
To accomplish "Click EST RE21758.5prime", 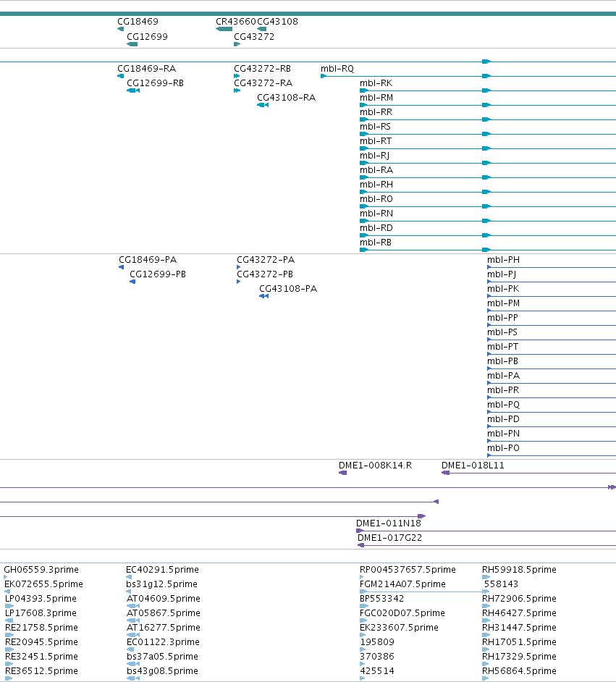I will (x=42, y=628).
